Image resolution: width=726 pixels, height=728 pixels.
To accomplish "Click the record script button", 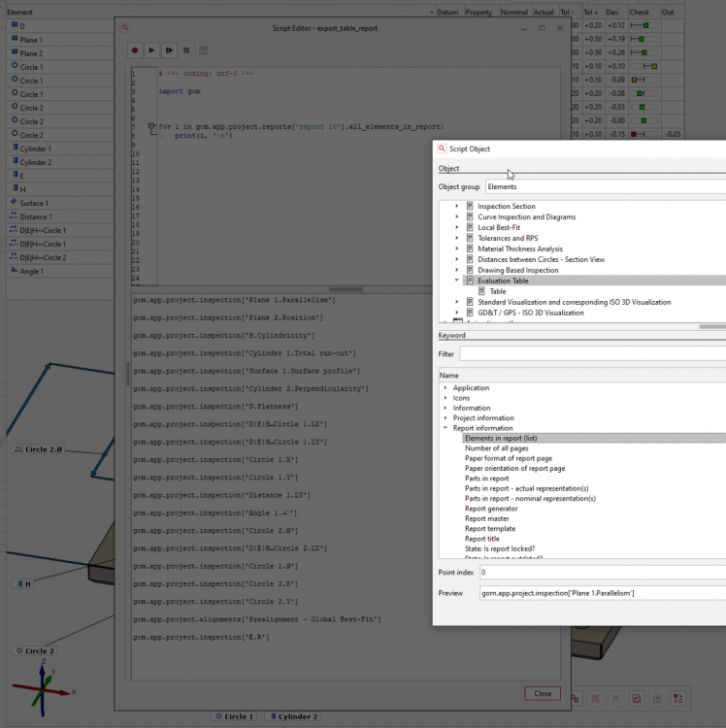I will point(136,50).
